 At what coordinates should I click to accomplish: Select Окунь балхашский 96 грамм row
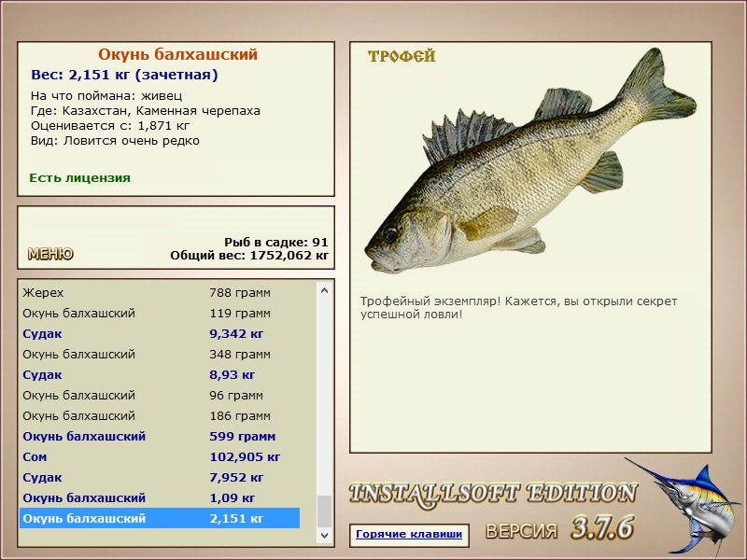tap(160, 395)
